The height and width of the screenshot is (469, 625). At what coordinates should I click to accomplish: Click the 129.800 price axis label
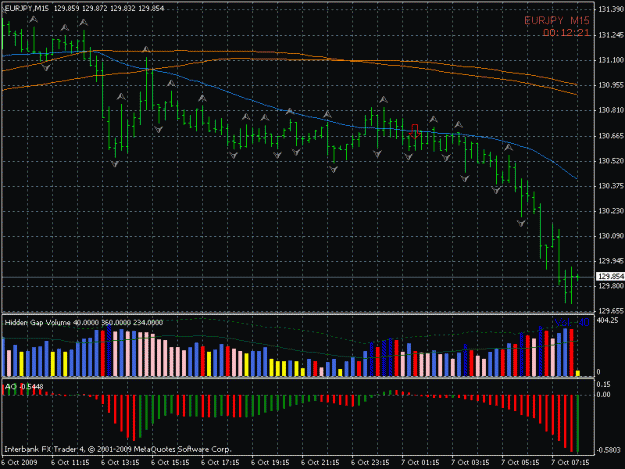tap(611, 286)
